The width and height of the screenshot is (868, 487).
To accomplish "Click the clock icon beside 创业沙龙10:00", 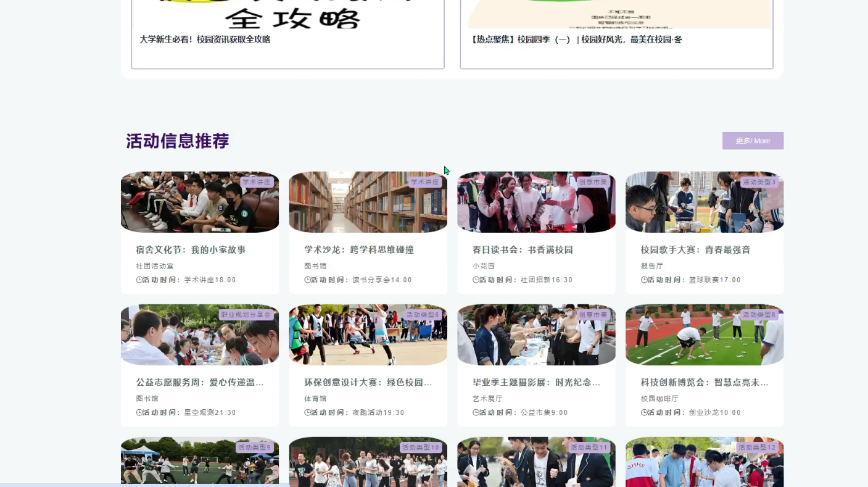I will click(x=645, y=412).
